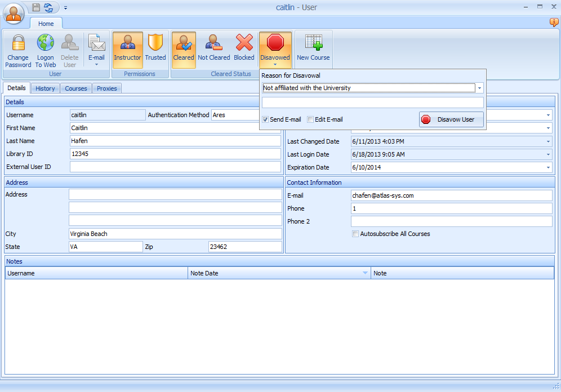This screenshot has width=561, height=392.
Task: Enable Autosubscribe All Courses
Action: [x=355, y=233]
